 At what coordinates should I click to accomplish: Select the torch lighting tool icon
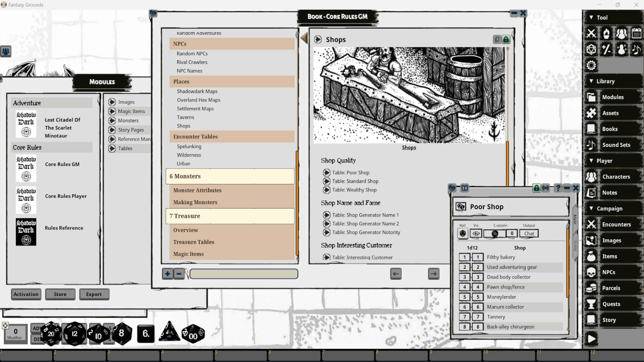click(607, 33)
